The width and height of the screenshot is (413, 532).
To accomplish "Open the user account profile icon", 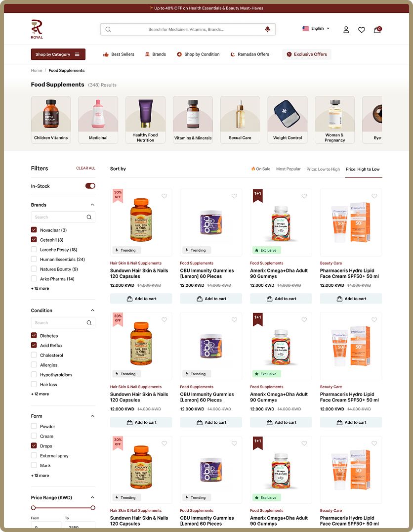I will pyautogui.click(x=346, y=30).
